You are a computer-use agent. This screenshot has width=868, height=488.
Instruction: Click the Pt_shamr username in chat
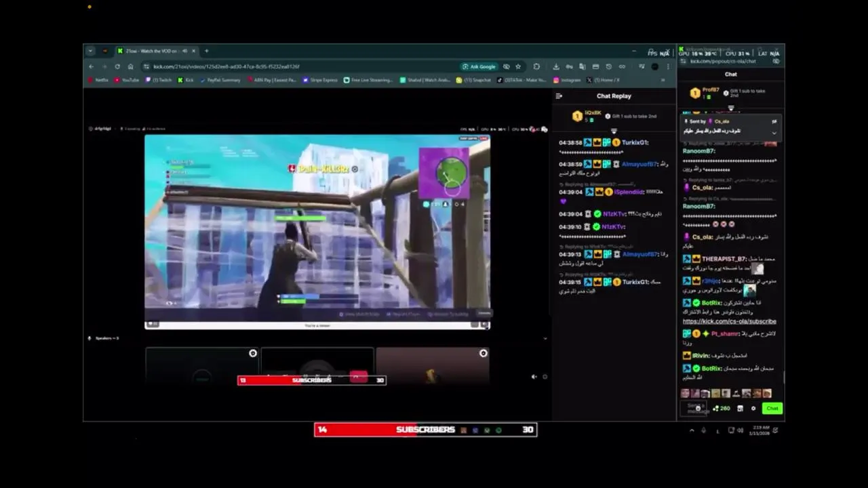(724, 333)
